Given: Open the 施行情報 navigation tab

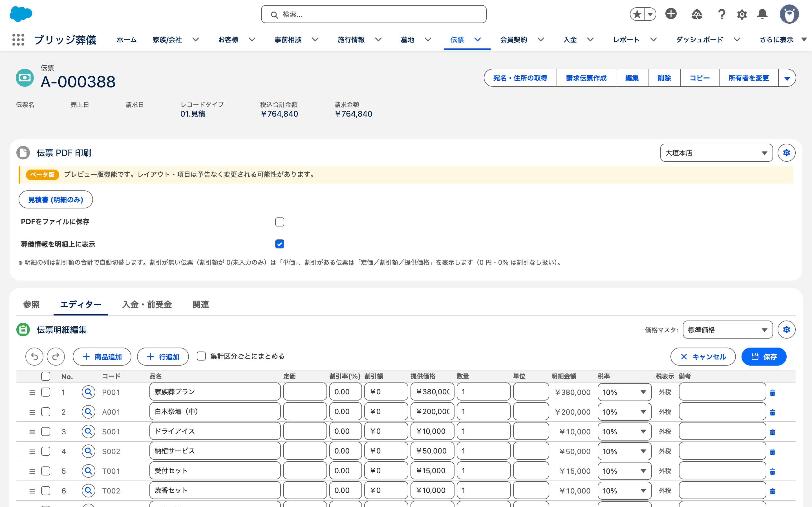Looking at the screenshot, I should click(x=351, y=39).
